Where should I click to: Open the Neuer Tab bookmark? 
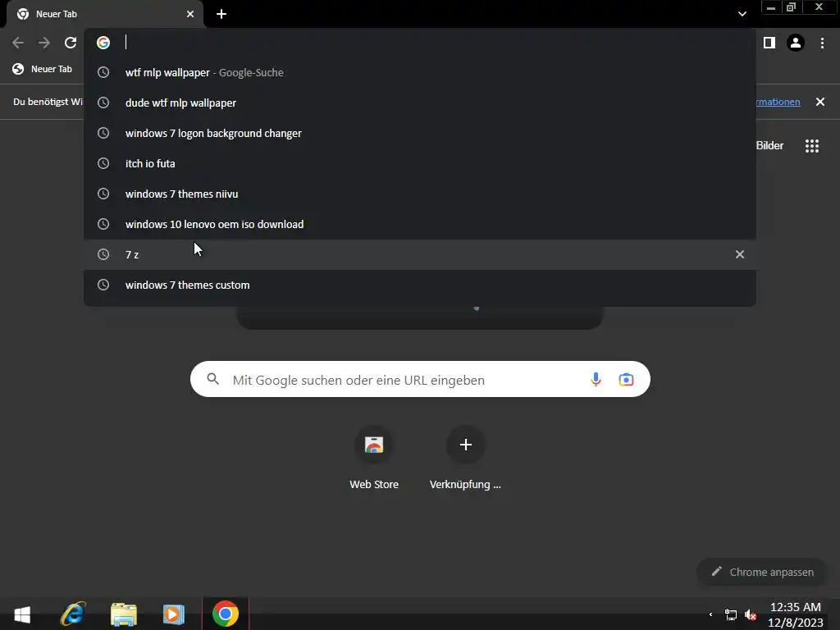(43, 69)
